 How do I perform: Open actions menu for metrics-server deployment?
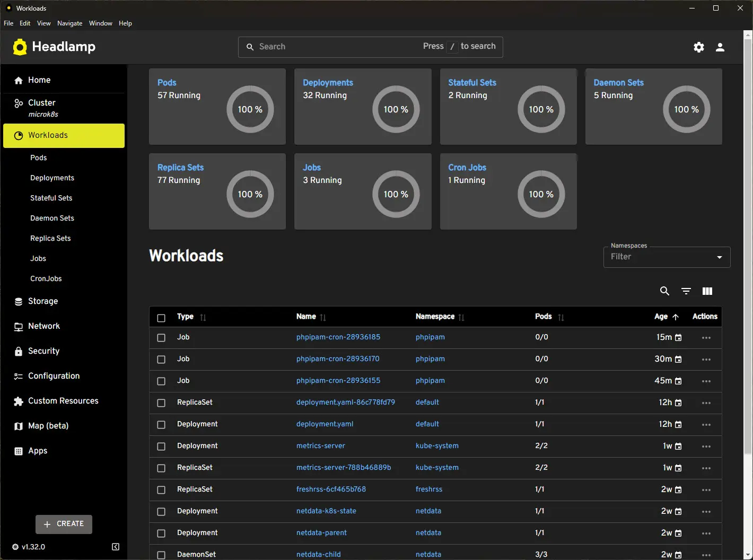706,447
